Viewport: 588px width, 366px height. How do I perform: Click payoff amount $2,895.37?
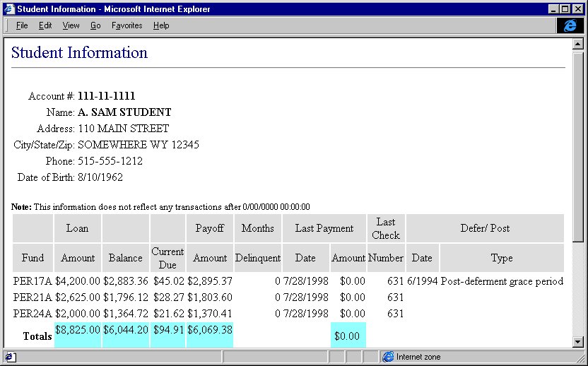[210, 281]
